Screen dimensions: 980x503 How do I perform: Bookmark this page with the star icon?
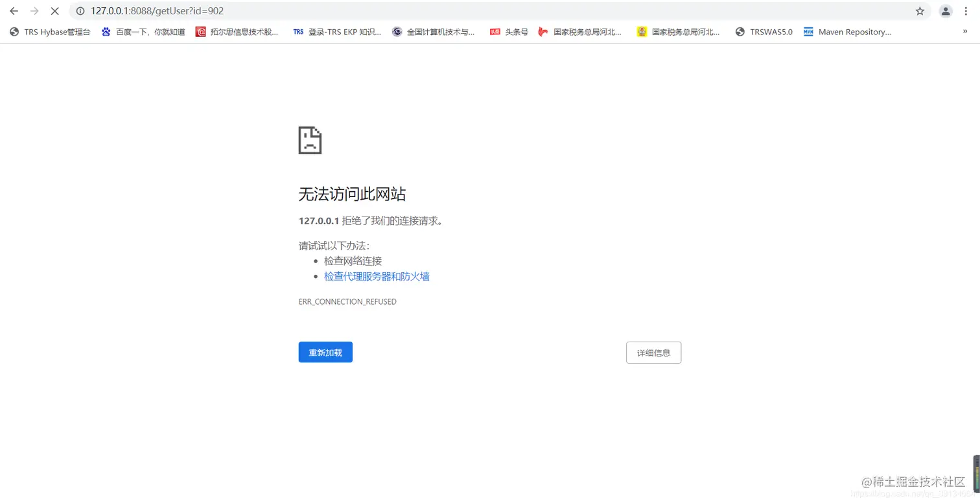tap(920, 11)
